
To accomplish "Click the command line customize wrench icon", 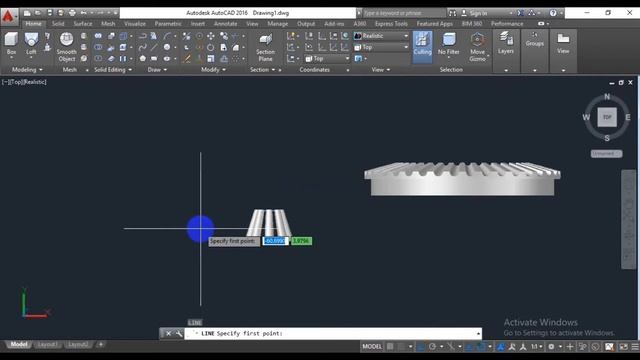I will coord(178,333).
